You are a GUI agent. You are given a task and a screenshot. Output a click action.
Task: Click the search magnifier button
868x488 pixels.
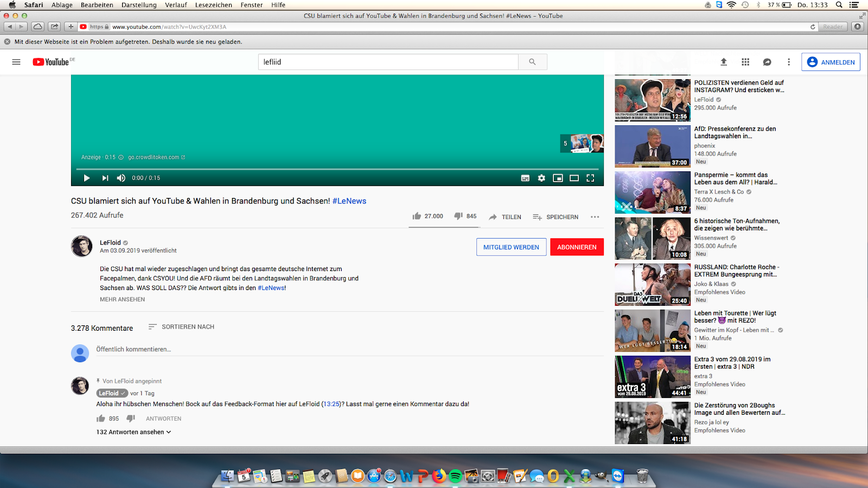coord(532,62)
